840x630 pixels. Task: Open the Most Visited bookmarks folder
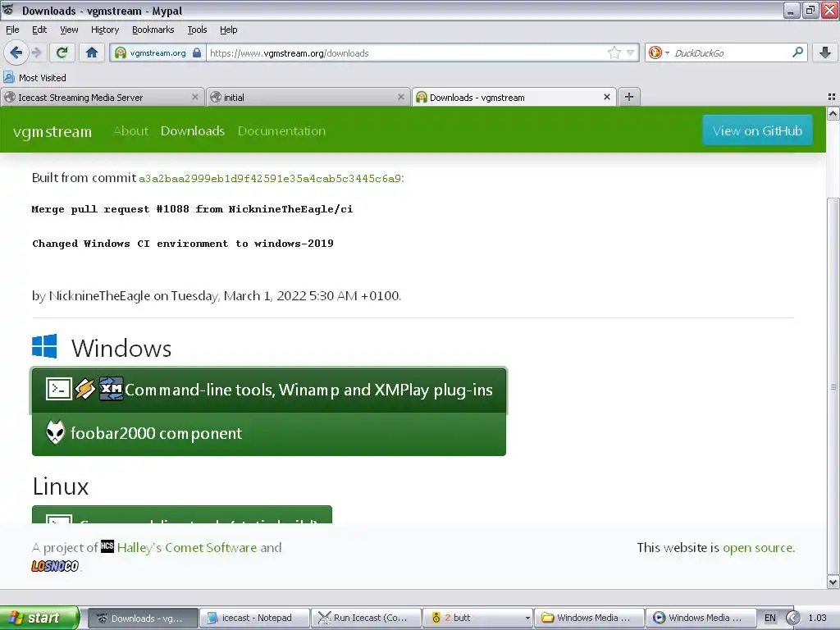click(34, 78)
